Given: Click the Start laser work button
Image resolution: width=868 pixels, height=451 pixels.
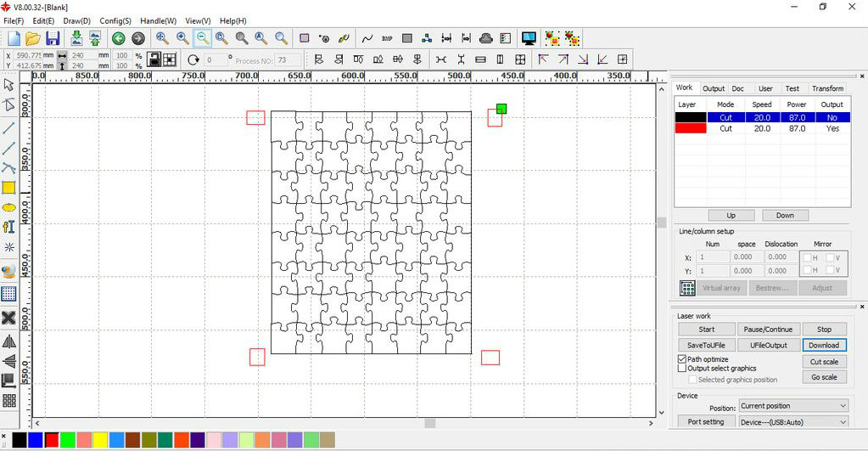Looking at the screenshot, I should click(707, 329).
